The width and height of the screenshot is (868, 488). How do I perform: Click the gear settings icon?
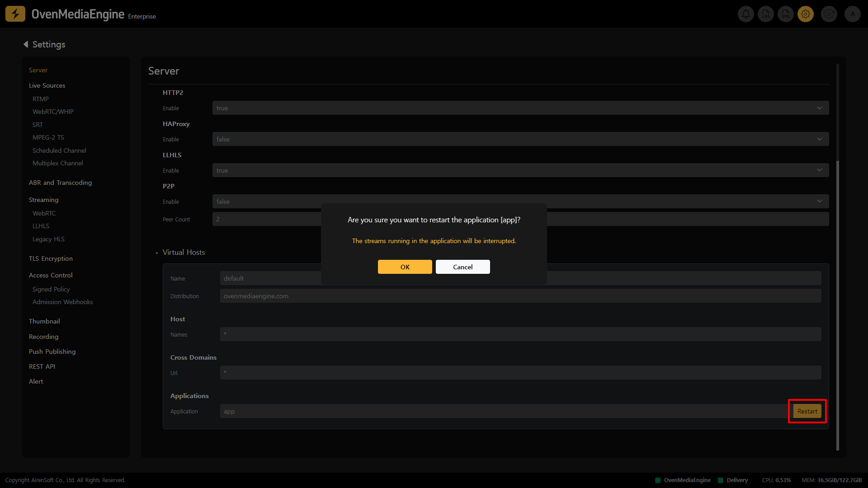tap(806, 14)
